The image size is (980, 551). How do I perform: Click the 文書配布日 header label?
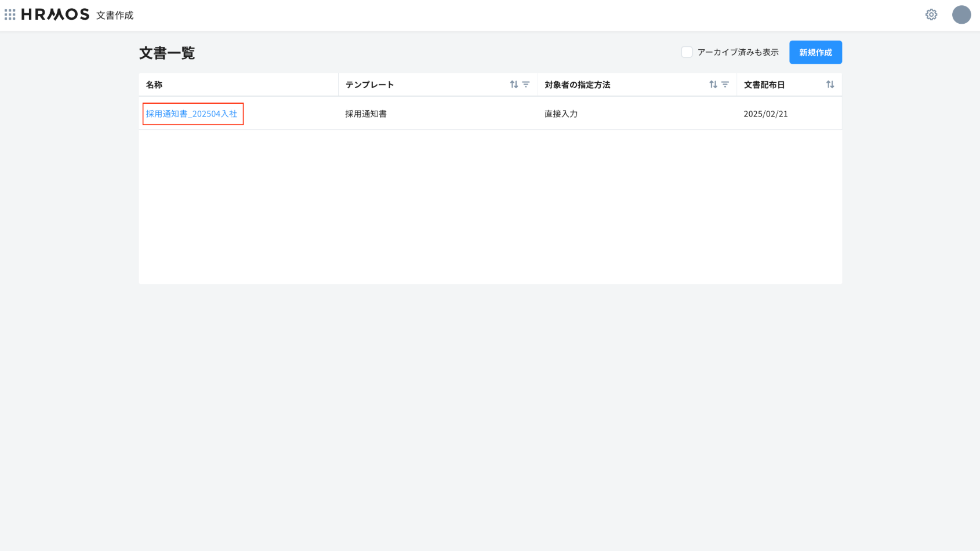point(764,85)
